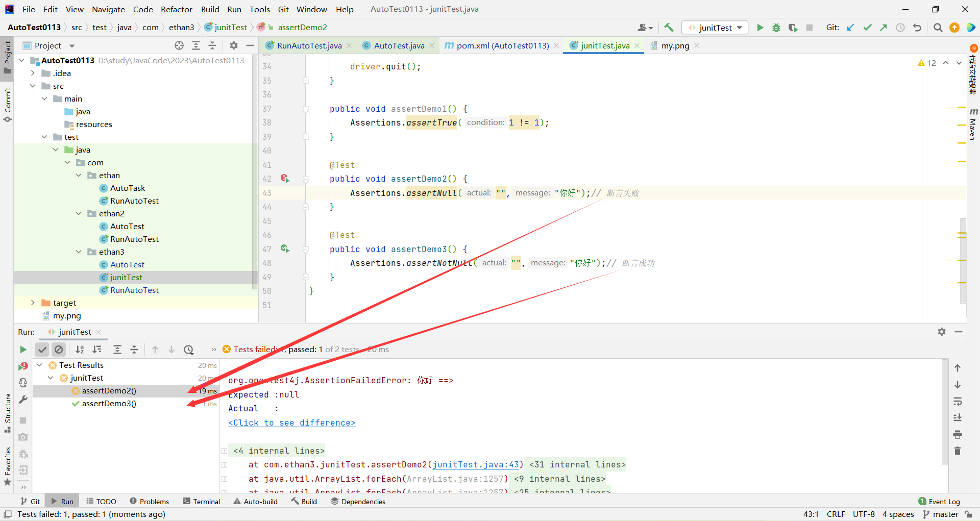The width and height of the screenshot is (980, 521).
Task: Hide the Project tool window
Action: (x=250, y=45)
